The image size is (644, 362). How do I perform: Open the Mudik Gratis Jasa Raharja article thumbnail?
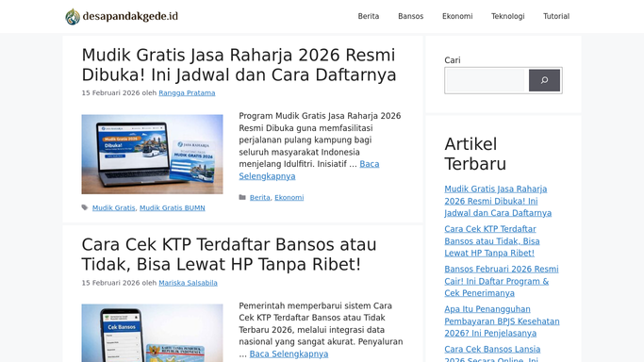[153, 155]
